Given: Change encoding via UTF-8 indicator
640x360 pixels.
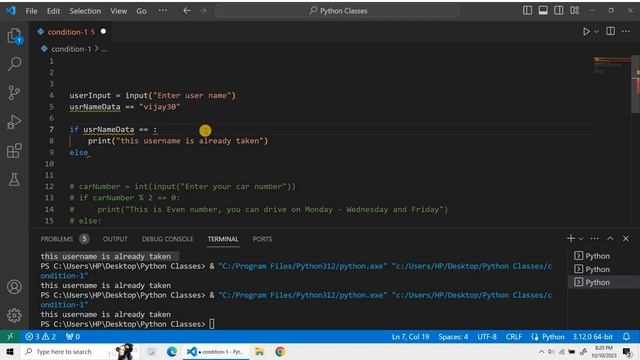Looking at the screenshot, I should point(487,337).
